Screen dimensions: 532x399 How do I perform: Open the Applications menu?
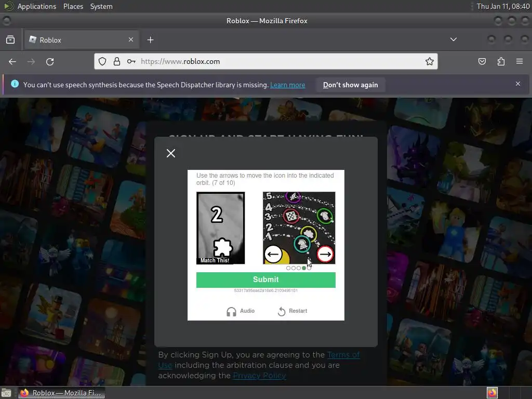[x=37, y=6]
